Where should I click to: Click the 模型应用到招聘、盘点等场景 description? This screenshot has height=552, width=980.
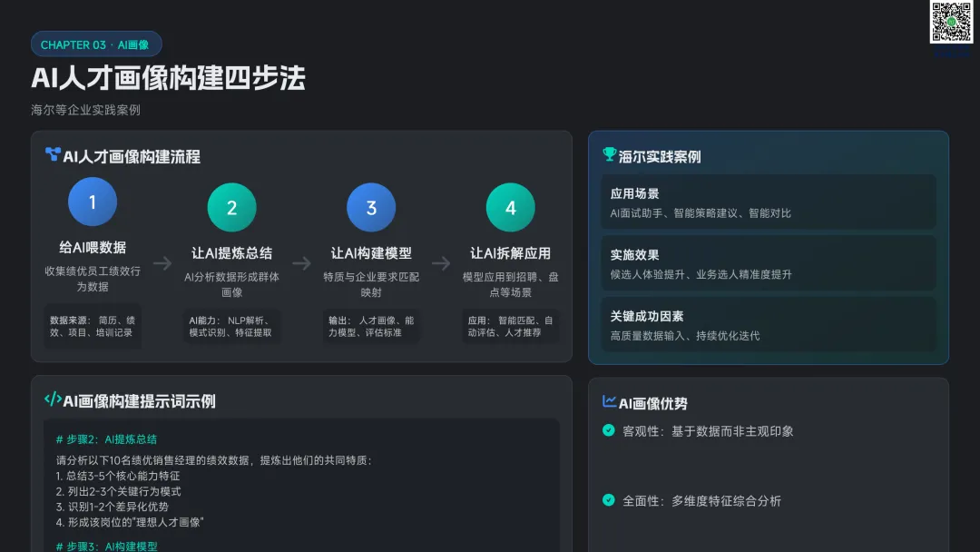(511, 284)
